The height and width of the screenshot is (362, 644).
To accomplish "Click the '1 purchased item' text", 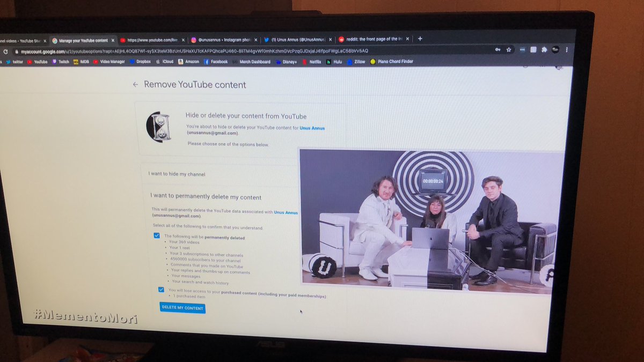I will [189, 296].
